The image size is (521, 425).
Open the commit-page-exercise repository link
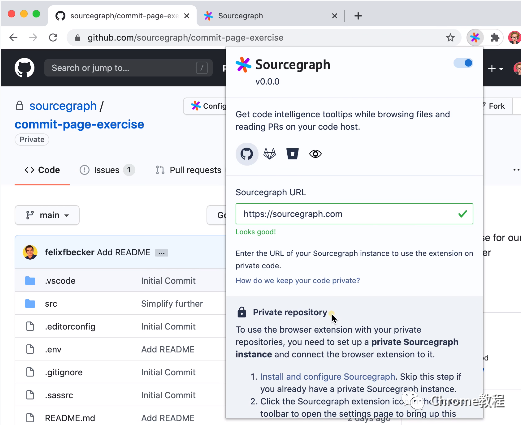pyautogui.click(x=79, y=124)
